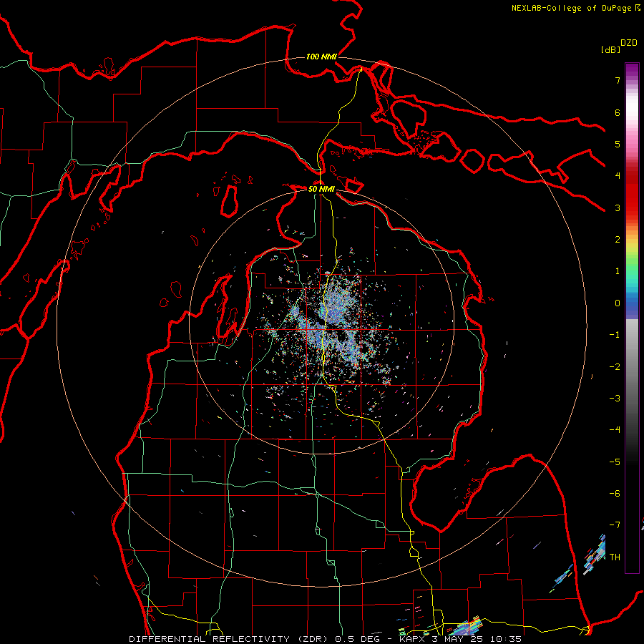The image size is (644, 644).
Task: Click the DZD color scale title
Action: point(629,43)
